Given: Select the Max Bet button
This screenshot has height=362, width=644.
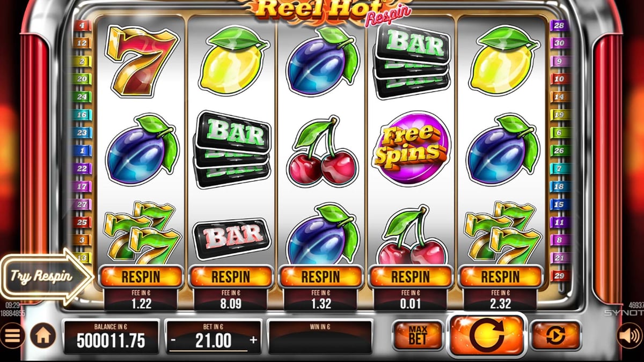Looking at the screenshot, I should [418, 336].
